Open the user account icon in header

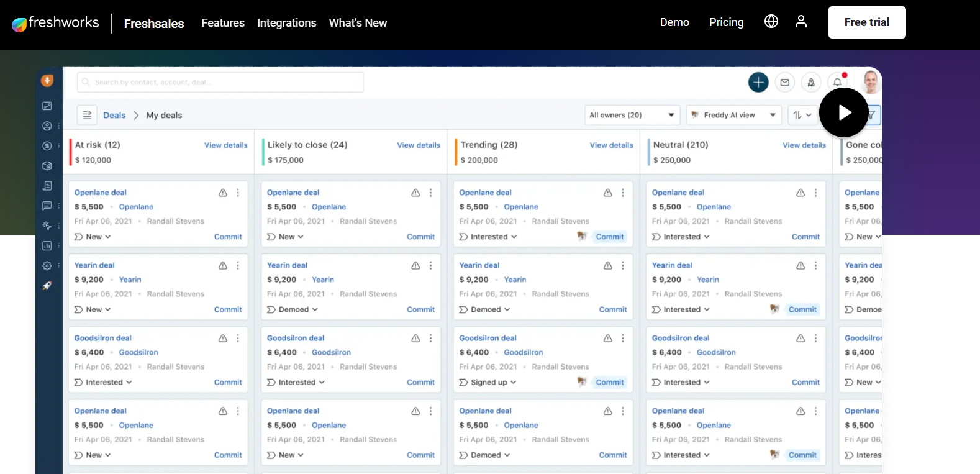801,22
